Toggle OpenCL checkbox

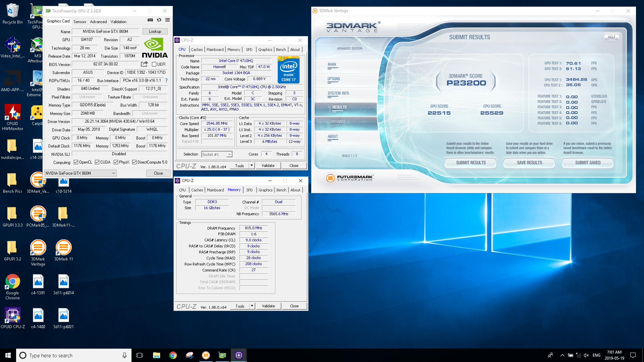pyautogui.click(x=76, y=162)
